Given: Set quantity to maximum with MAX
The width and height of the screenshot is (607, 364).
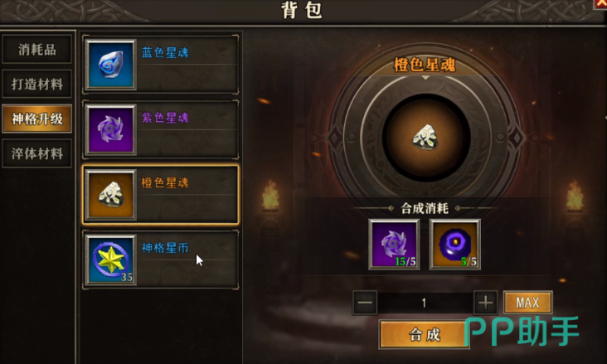Looking at the screenshot, I should (528, 303).
